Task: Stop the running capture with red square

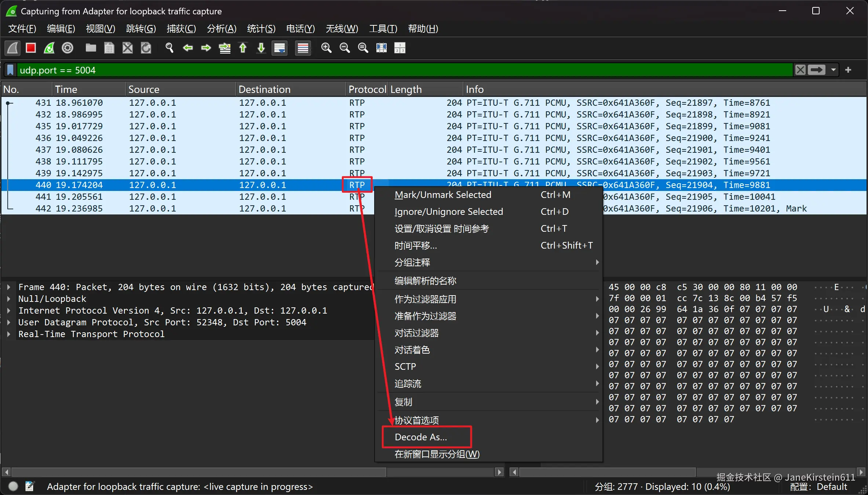Action: pyautogui.click(x=31, y=48)
